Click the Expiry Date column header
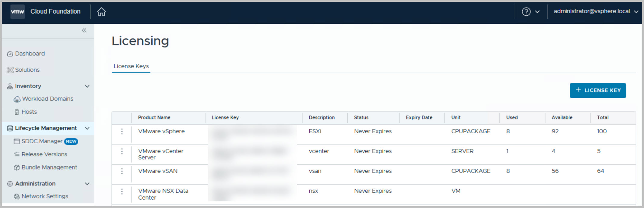The image size is (644, 208). point(419,118)
